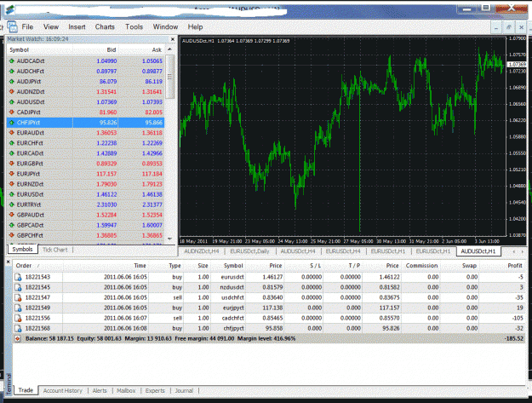This screenshot has width=532, height=403.
Task: Click the EURGBPct down-arrow icon
Action: pyautogui.click(x=12, y=164)
